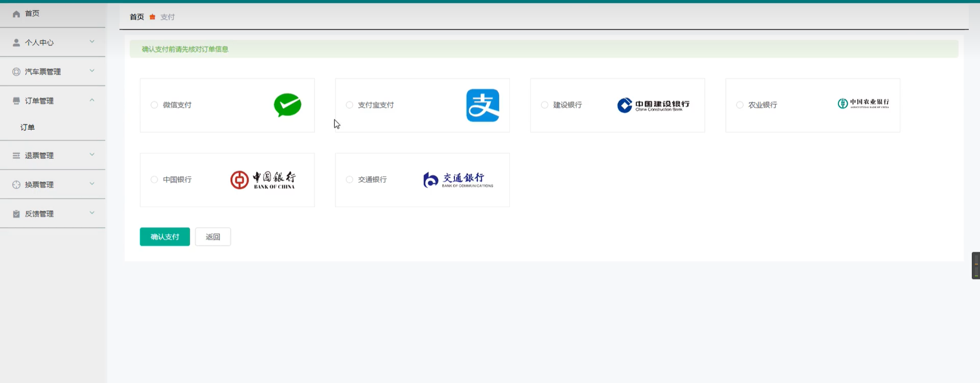Click the WeChat Pay green logo
This screenshot has height=383, width=980.
click(287, 105)
